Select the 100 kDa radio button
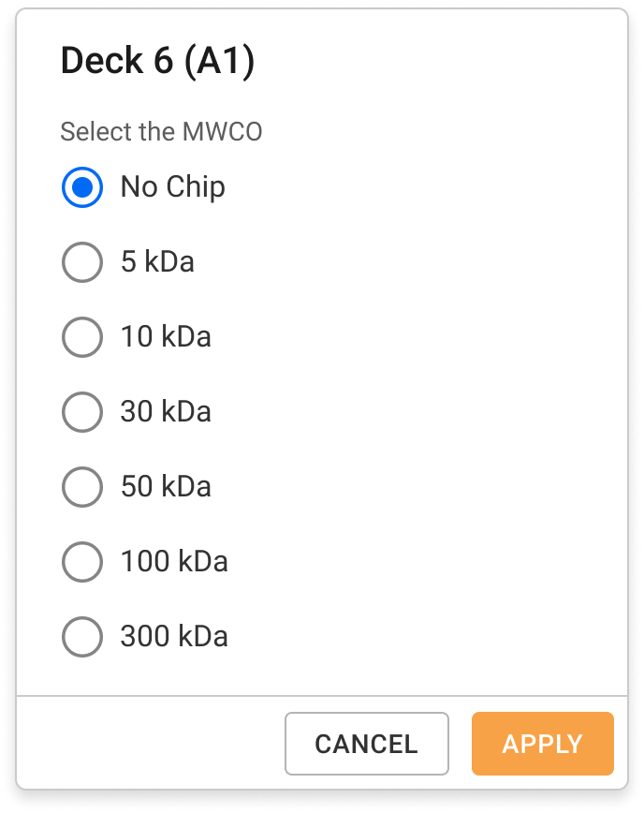The height and width of the screenshot is (813, 644). coord(81,562)
